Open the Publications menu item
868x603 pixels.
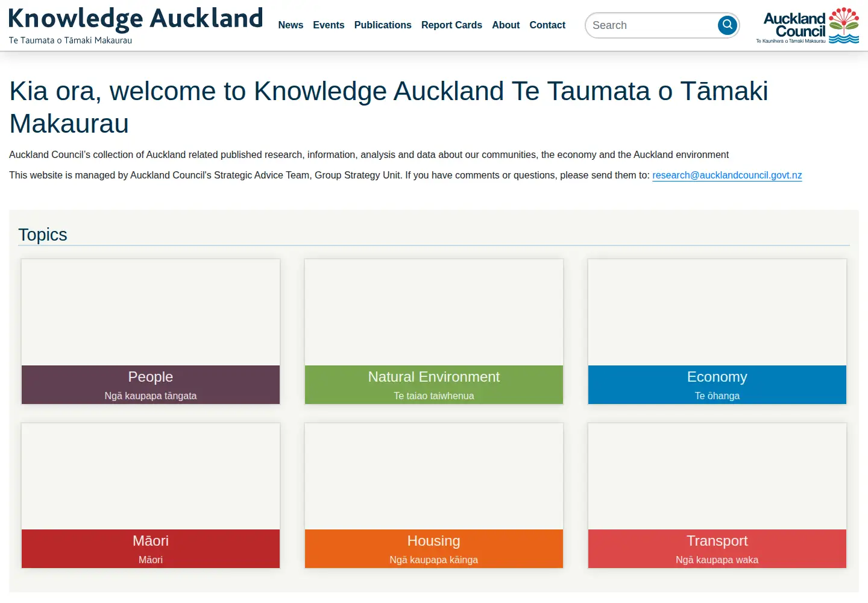[x=383, y=25]
